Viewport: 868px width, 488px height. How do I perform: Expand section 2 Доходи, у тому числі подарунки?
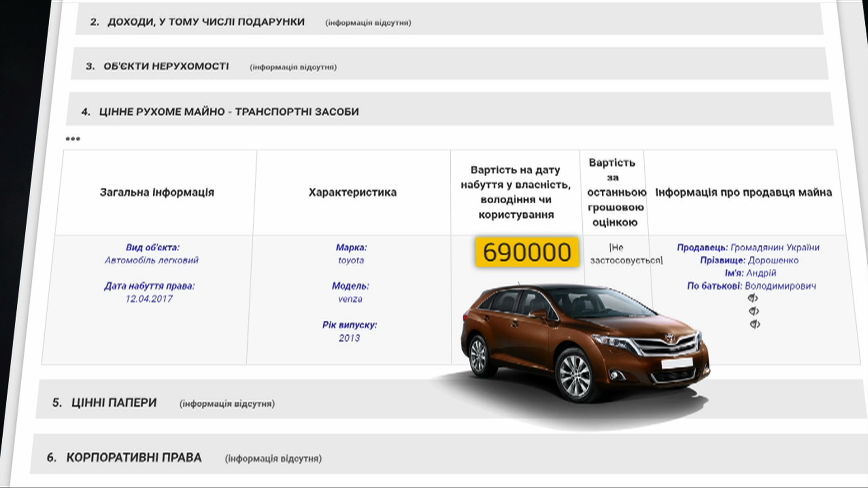pyautogui.click(x=206, y=22)
